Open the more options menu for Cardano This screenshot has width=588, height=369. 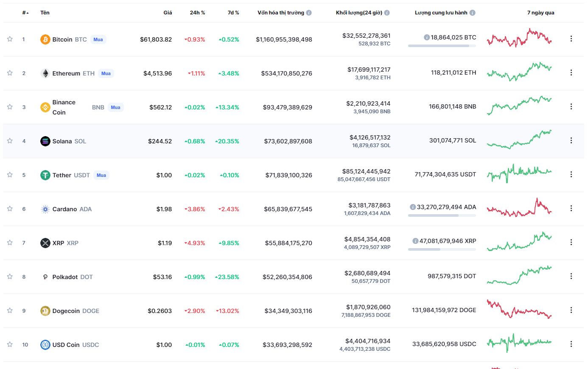point(571,208)
